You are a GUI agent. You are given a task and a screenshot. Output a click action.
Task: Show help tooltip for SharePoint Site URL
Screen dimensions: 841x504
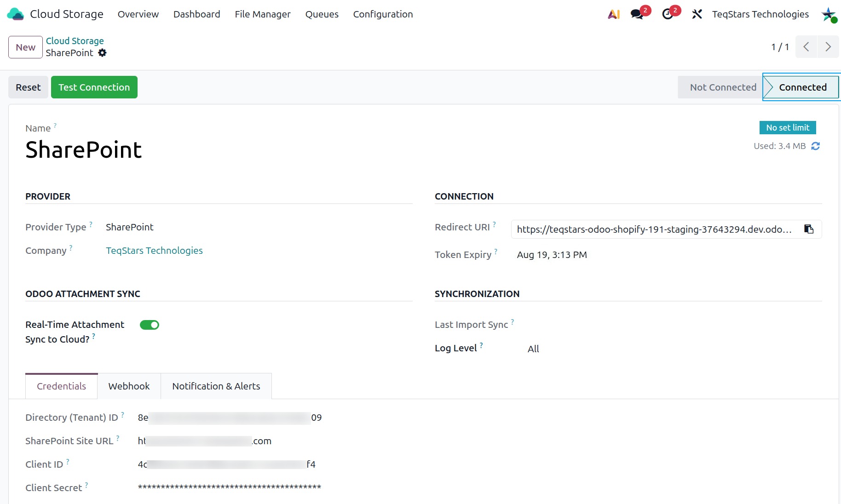118,438
